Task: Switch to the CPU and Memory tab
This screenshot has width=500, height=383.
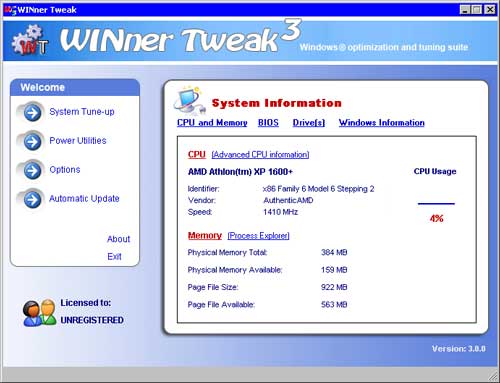Action: (212, 123)
